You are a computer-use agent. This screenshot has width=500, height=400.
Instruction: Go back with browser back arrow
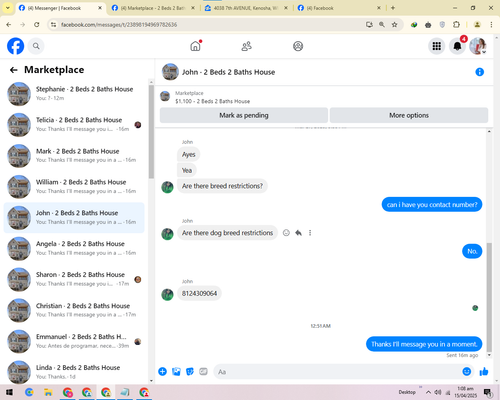point(9,25)
